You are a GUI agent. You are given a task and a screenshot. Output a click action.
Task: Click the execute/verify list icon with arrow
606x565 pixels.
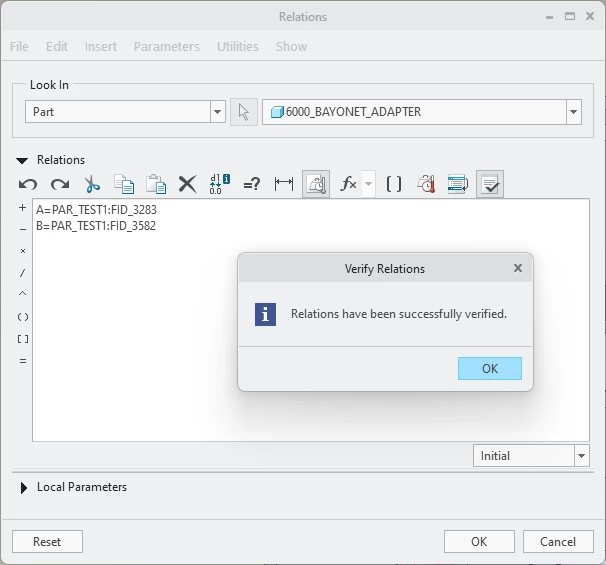(x=458, y=184)
